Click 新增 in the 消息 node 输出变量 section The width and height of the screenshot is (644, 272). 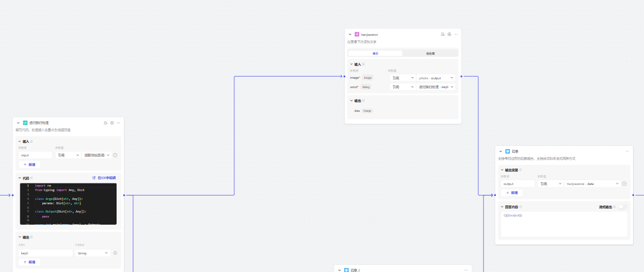pos(512,193)
